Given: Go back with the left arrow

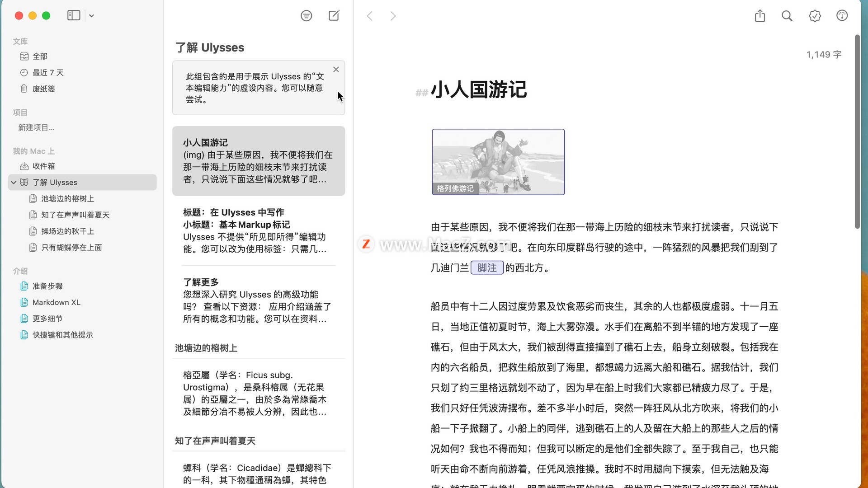Looking at the screenshot, I should (x=370, y=16).
